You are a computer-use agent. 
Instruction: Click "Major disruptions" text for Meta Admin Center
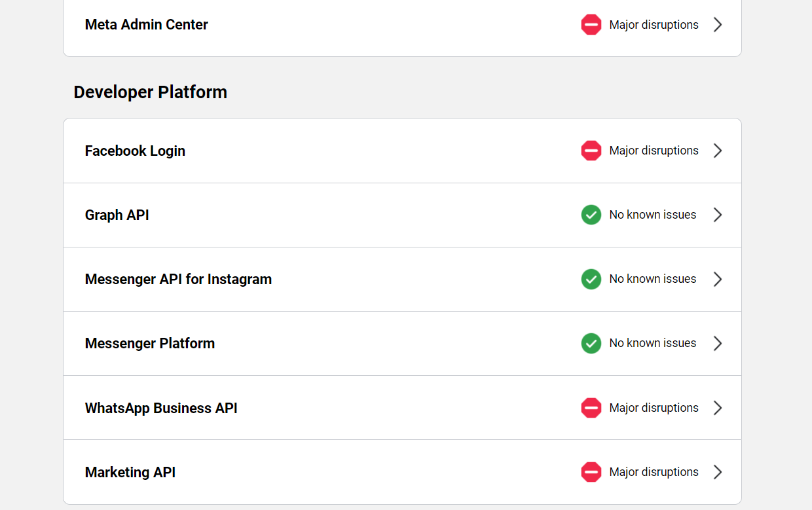[x=654, y=25]
